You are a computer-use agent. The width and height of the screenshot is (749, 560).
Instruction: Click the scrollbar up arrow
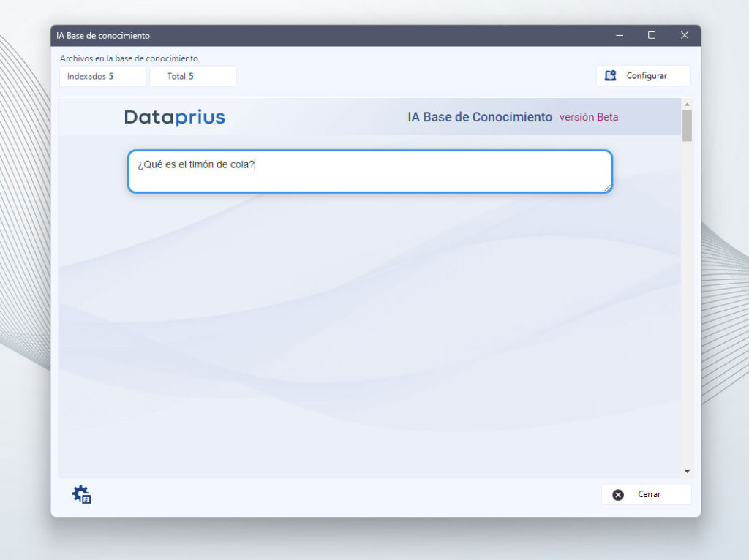pyautogui.click(x=687, y=104)
